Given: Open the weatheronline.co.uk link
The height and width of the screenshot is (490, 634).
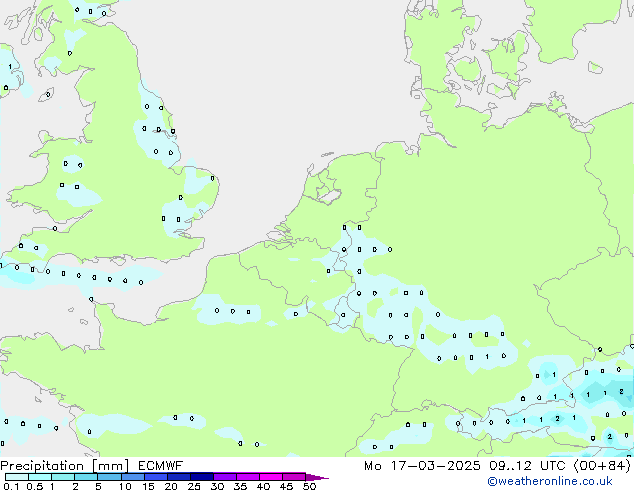Looking at the screenshot, I should (550, 481).
